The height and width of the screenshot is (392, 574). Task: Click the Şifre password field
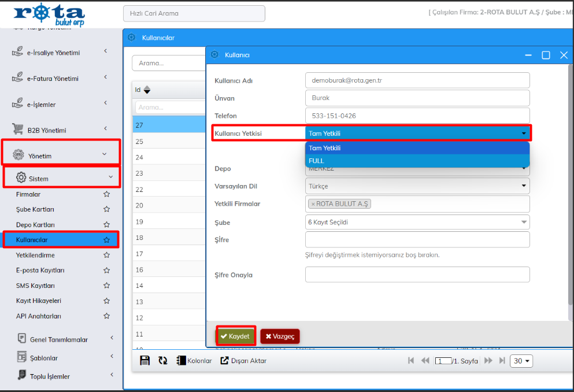pyautogui.click(x=417, y=239)
